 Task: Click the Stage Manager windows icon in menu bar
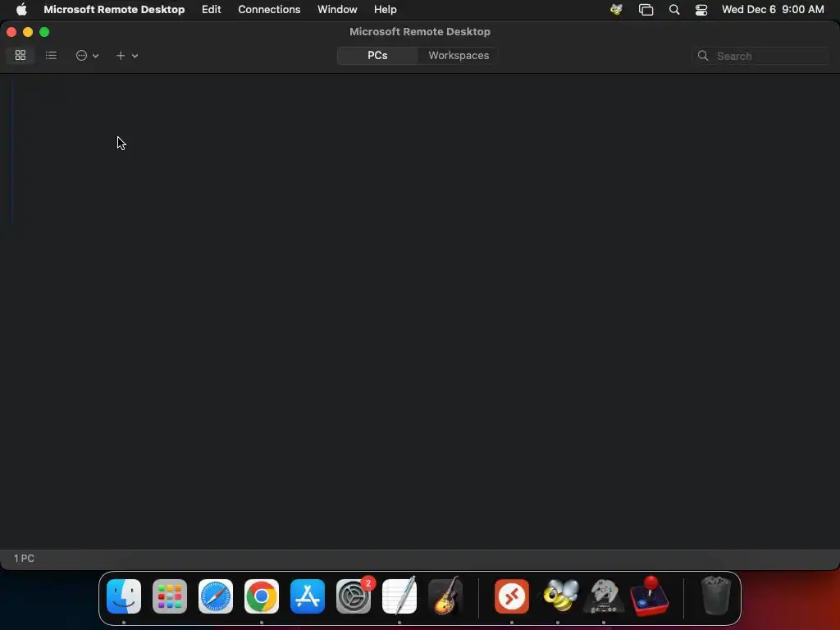click(646, 9)
